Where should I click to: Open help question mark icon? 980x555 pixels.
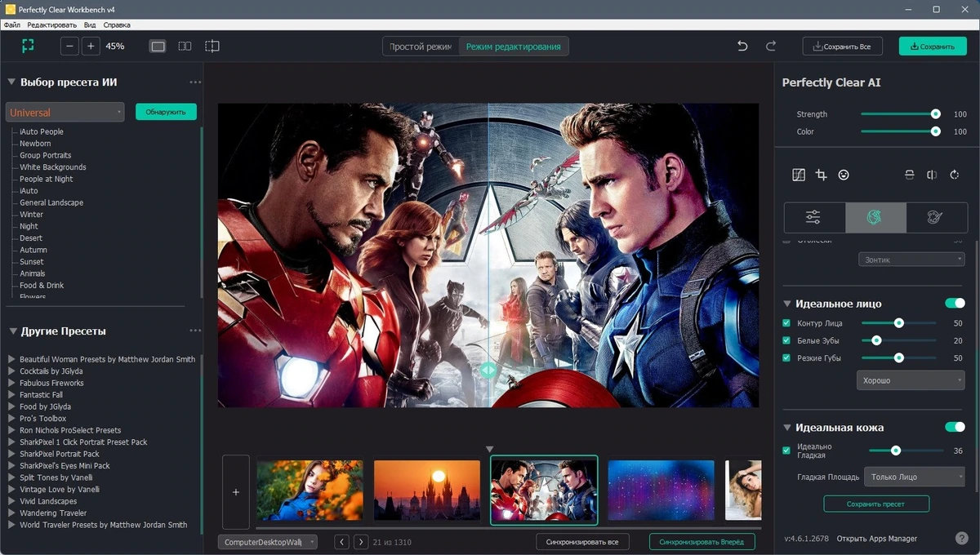[x=962, y=539]
